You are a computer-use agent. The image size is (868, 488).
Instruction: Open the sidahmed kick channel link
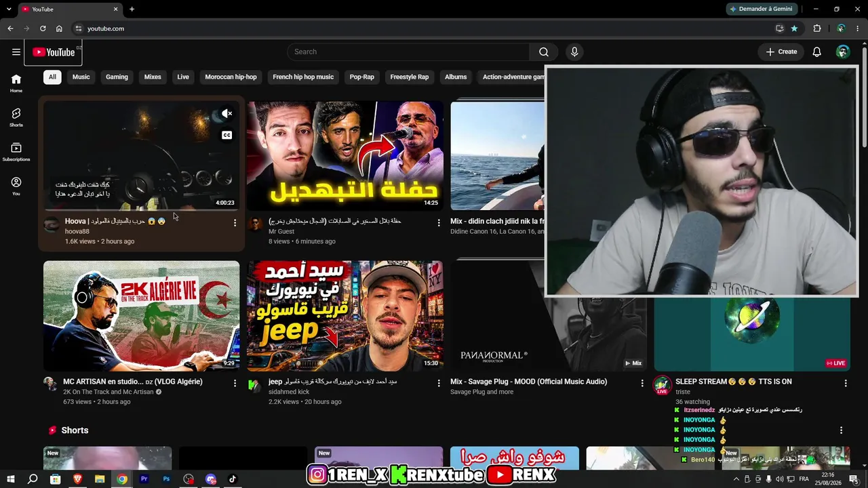point(289,392)
